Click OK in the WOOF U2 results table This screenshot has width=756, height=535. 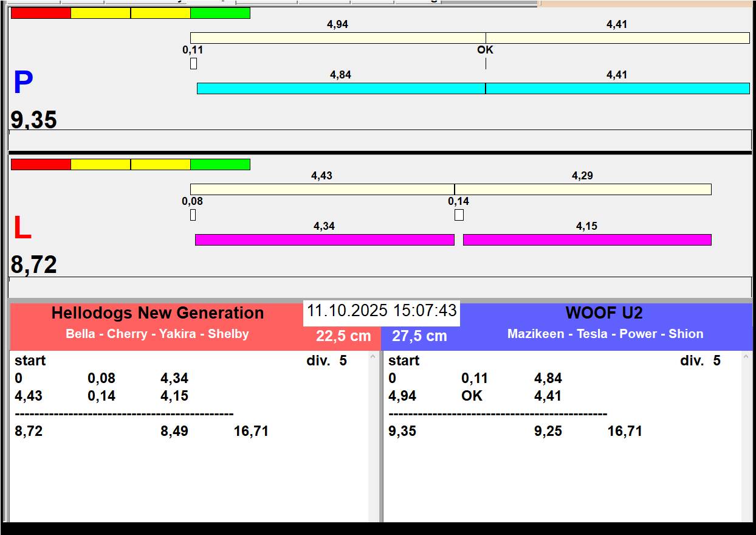[x=472, y=396]
